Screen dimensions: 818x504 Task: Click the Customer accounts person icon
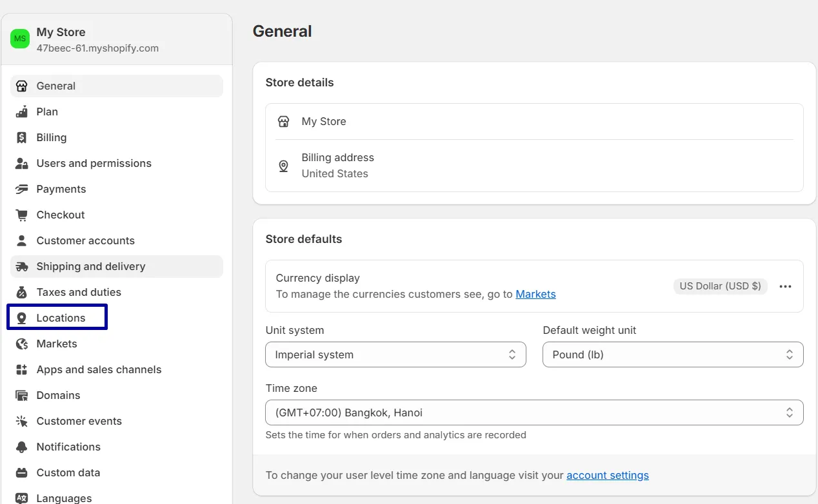pyautogui.click(x=22, y=240)
